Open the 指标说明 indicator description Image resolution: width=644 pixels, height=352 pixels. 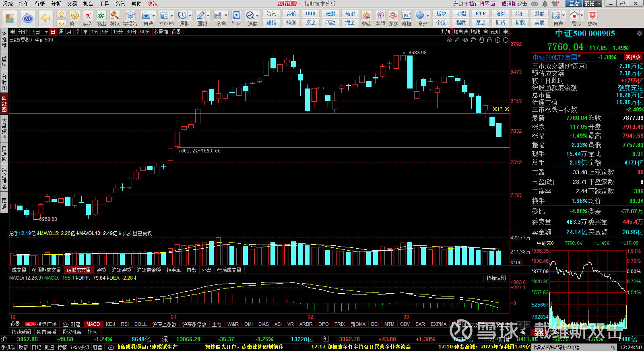pyautogui.click(x=496, y=278)
